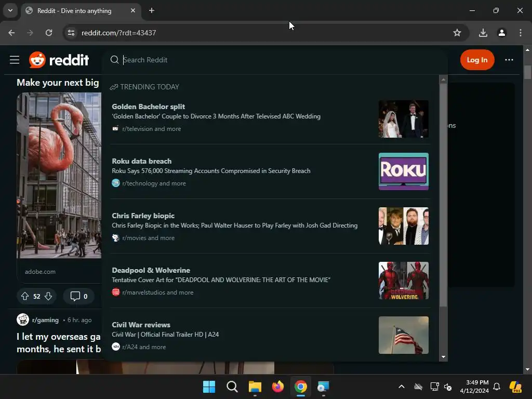
Task: Open the Chrome downloads icon
Action: coord(483,33)
